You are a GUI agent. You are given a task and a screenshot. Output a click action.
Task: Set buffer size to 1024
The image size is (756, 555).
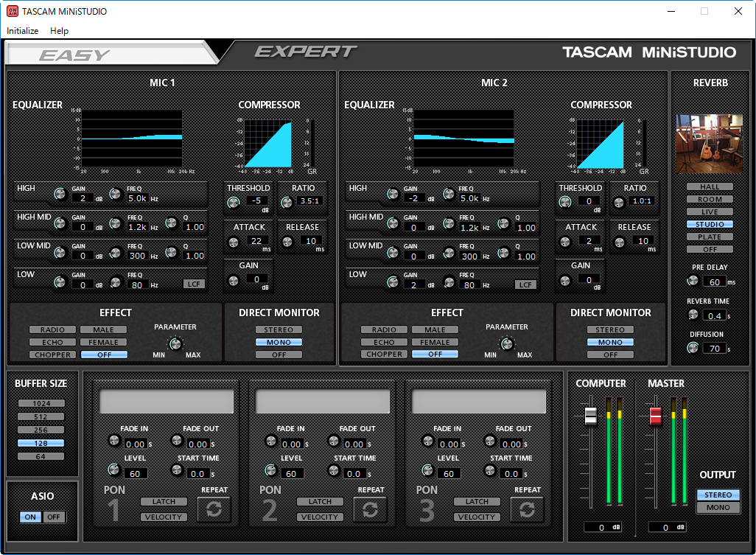(x=41, y=404)
